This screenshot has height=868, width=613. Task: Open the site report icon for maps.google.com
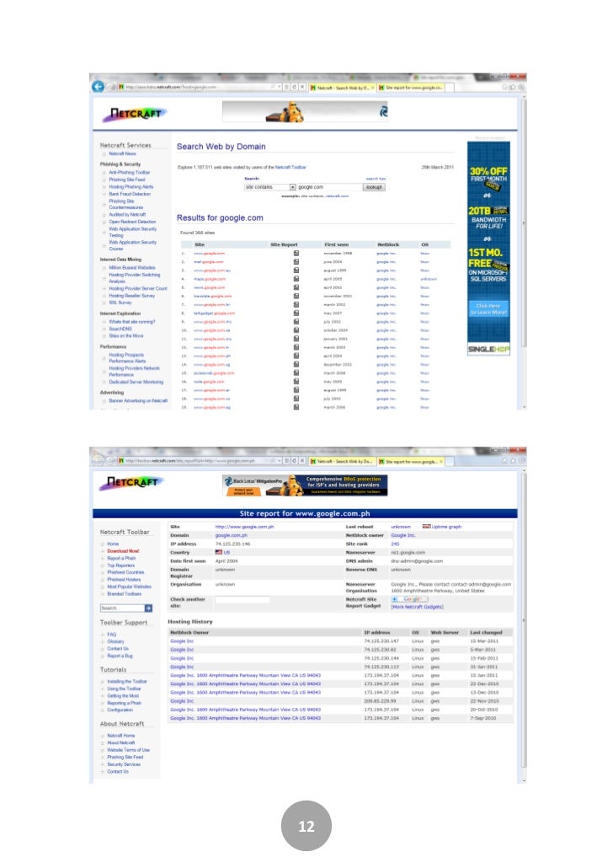click(296, 279)
